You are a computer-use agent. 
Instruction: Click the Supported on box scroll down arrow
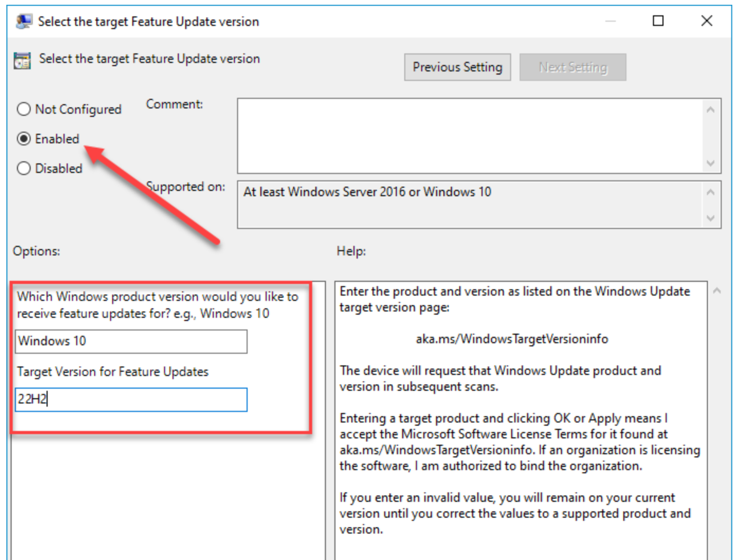711,218
